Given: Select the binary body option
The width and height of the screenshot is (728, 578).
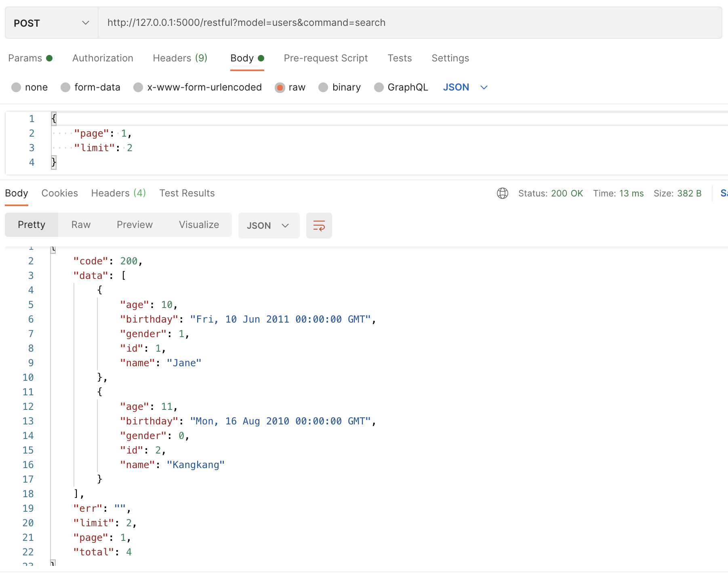Looking at the screenshot, I should [x=323, y=87].
